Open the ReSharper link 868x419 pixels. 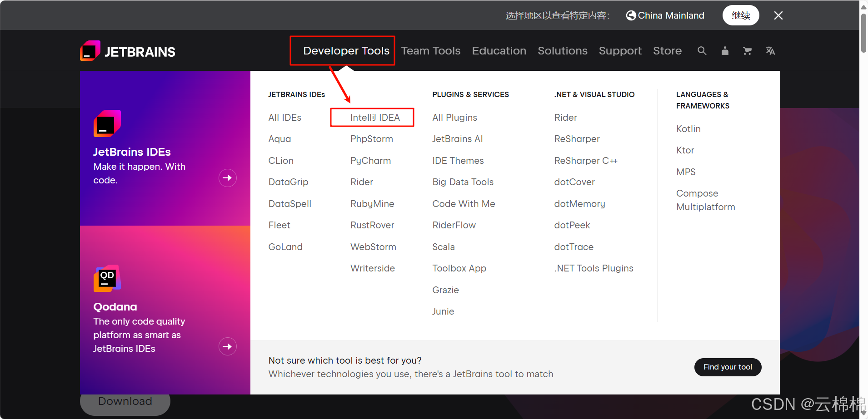(577, 139)
